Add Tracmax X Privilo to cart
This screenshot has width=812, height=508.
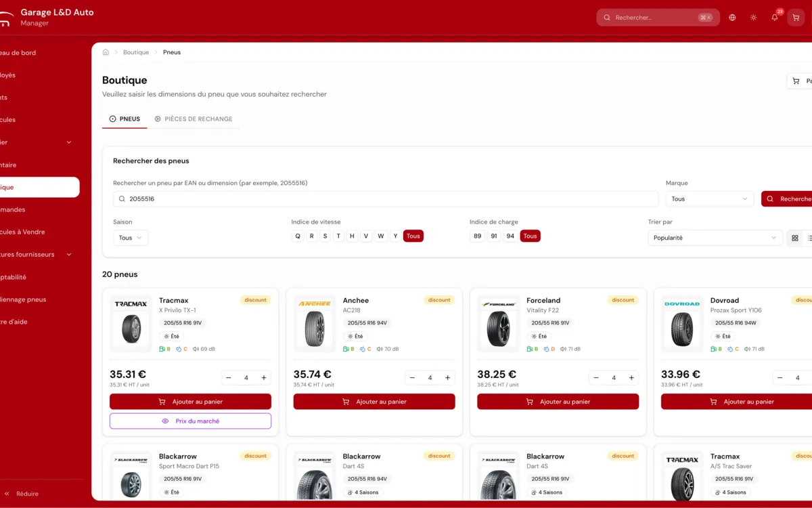(x=190, y=402)
